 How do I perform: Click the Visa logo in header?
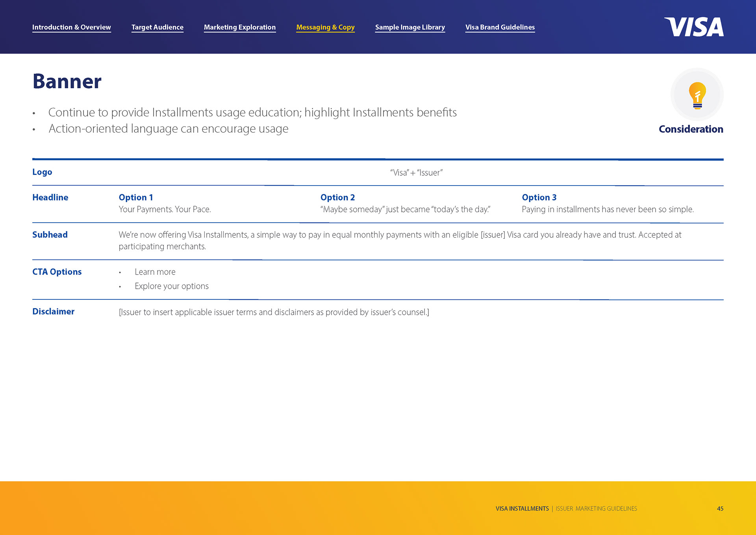pos(694,27)
